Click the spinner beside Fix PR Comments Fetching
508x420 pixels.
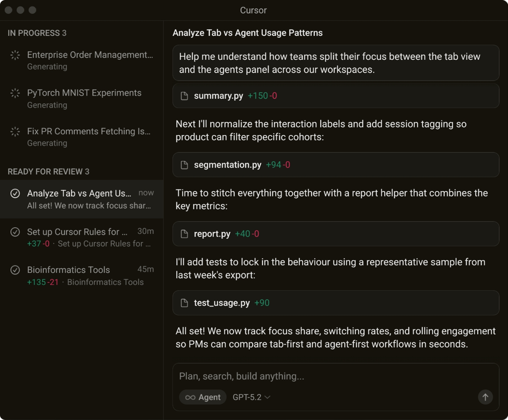(x=15, y=132)
